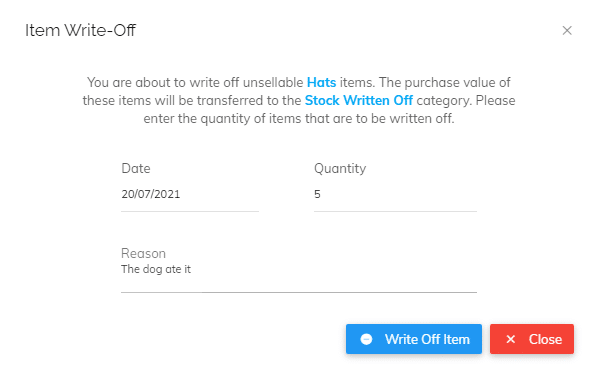Click the Quantity field label
The height and width of the screenshot is (378, 598).
coord(340,168)
